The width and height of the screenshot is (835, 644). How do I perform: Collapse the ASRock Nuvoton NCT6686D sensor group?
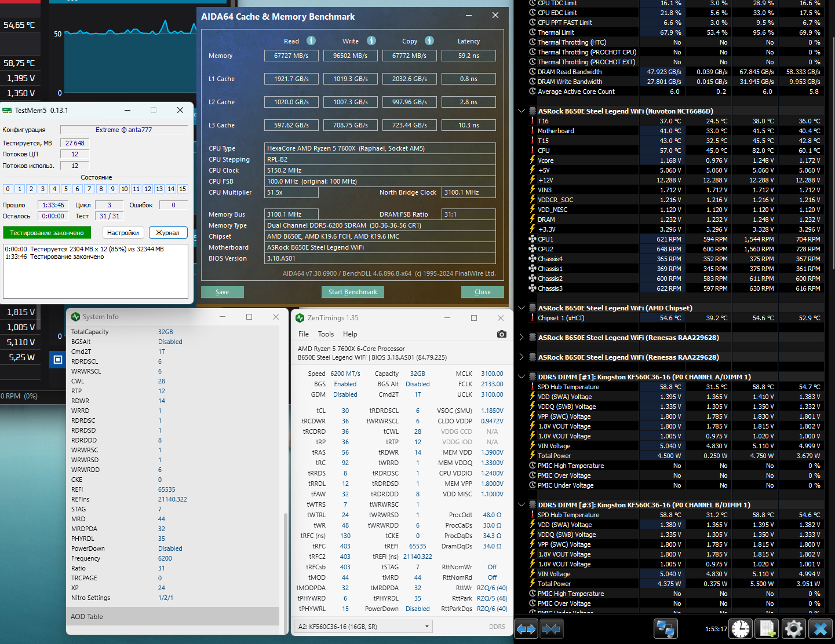pyautogui.click(x=522, y=111)
